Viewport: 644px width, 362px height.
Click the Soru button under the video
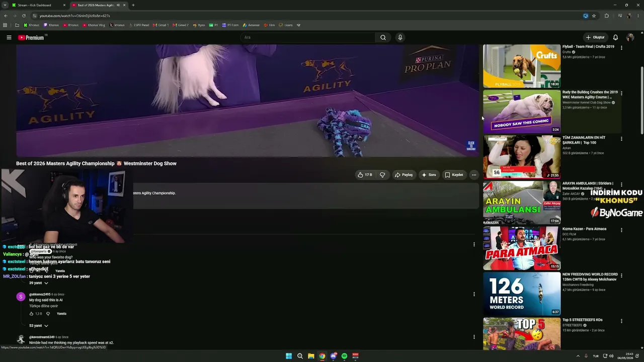(429, 175)
